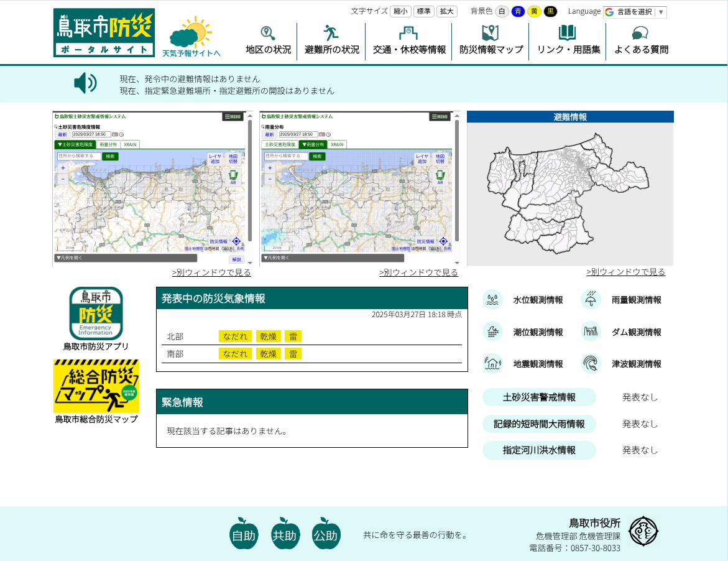Select black 黒 background color
Viewport: 728px width, 561px height.
pos(550,11)
